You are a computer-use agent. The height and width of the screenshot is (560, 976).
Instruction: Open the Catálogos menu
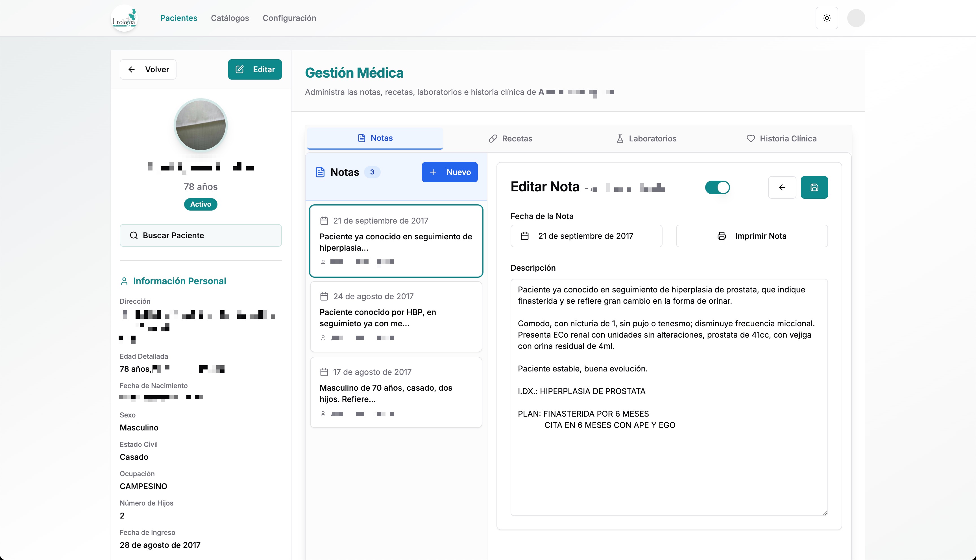tap(230, 18)
